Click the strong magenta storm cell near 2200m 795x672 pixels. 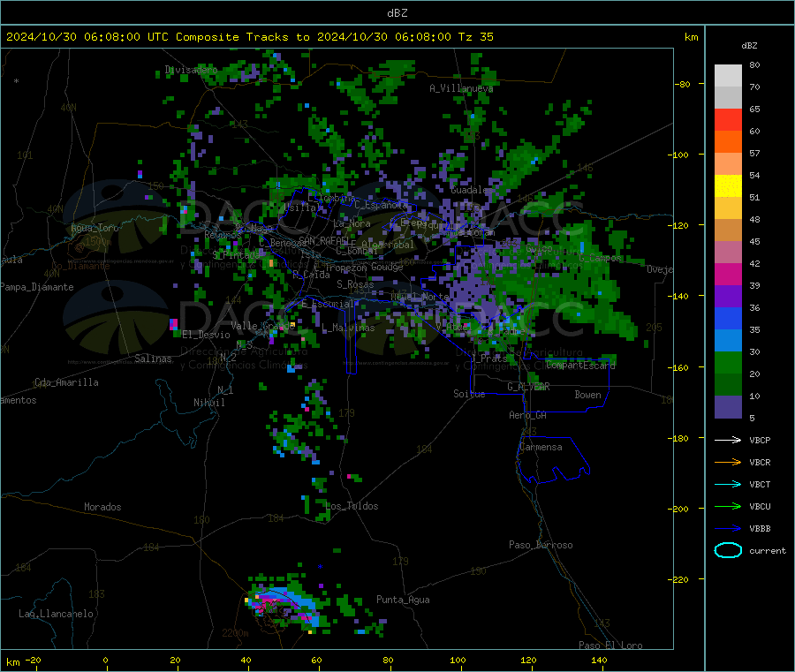(268, 604)
